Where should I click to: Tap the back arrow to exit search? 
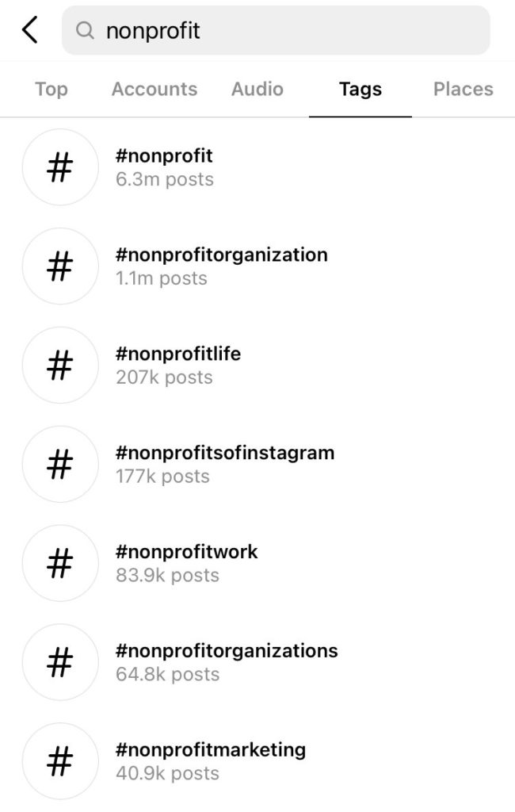(x=29, y=29)
